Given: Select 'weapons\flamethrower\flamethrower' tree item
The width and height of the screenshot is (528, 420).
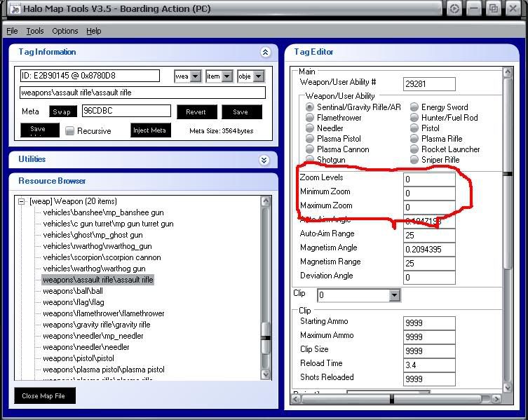Looking at the screenshot, I should click(104, 313).
